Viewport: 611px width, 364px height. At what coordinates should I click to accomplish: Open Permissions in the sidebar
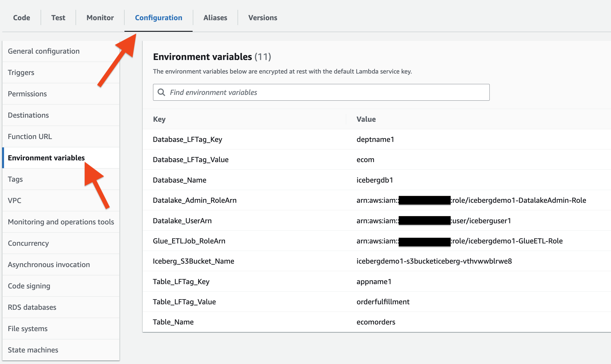coord(27,94)
